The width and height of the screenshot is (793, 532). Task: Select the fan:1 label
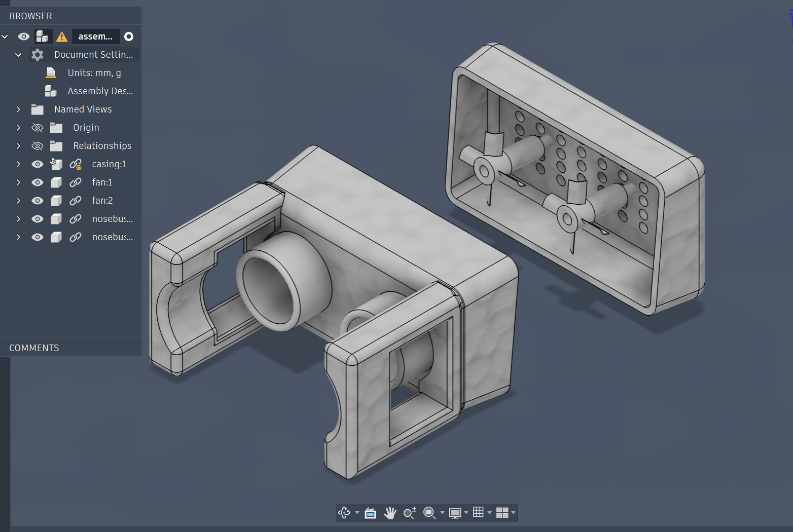[102, 182]
